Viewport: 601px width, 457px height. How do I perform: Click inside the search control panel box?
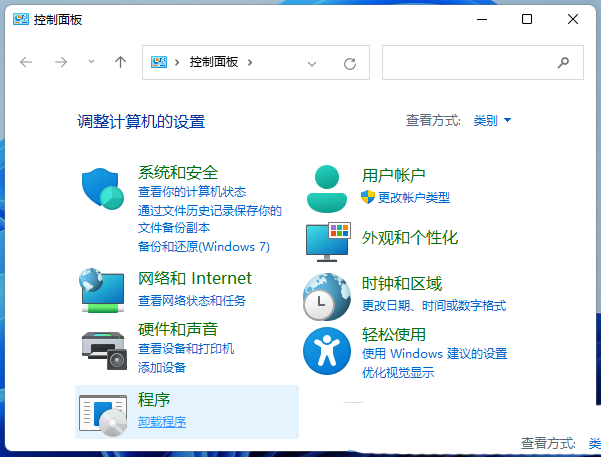click(483, 62)
